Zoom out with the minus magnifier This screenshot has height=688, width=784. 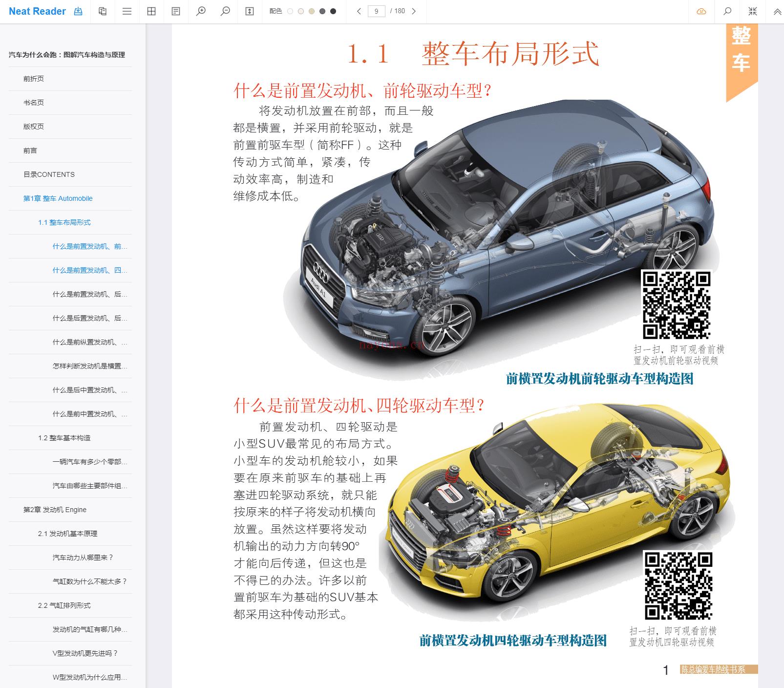tap(225, 11)
